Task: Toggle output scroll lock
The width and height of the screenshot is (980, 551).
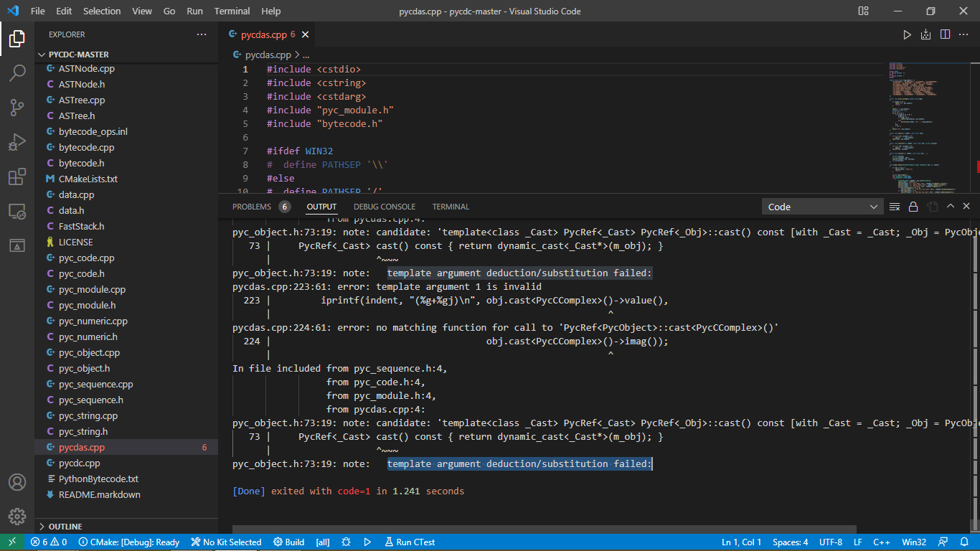Action: coord(913,207)
